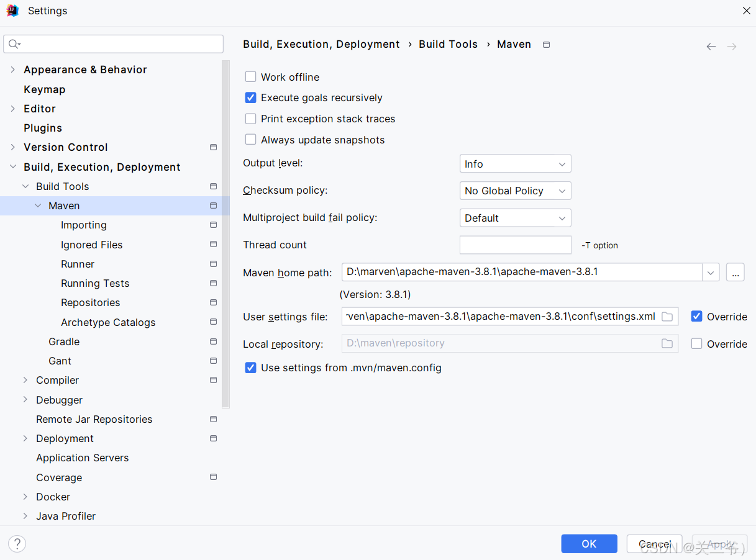Click the project-level icon beside Maven breadcrumb
The width and height of the screenshot is (756, 560).
tap(547, 45)
